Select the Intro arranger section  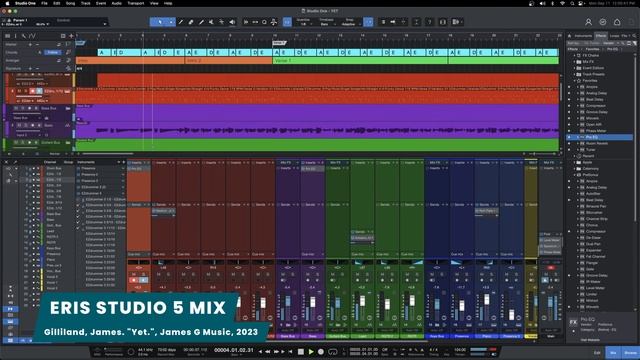tap(130, 60)
